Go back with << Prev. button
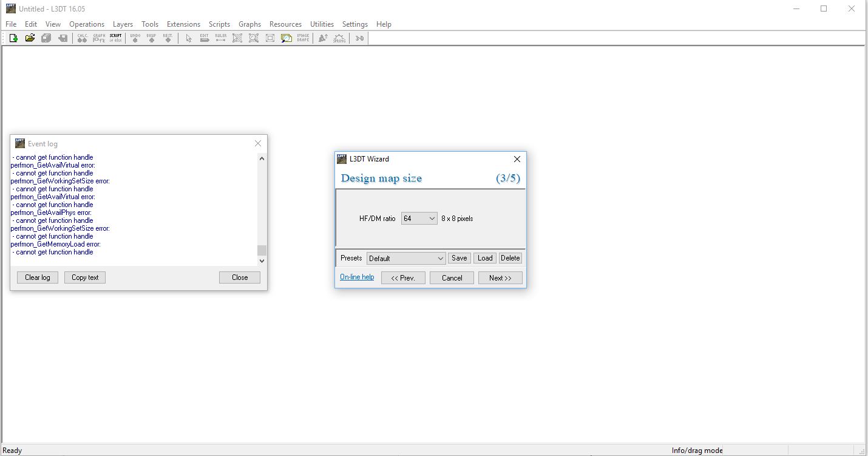 point(403,277)
